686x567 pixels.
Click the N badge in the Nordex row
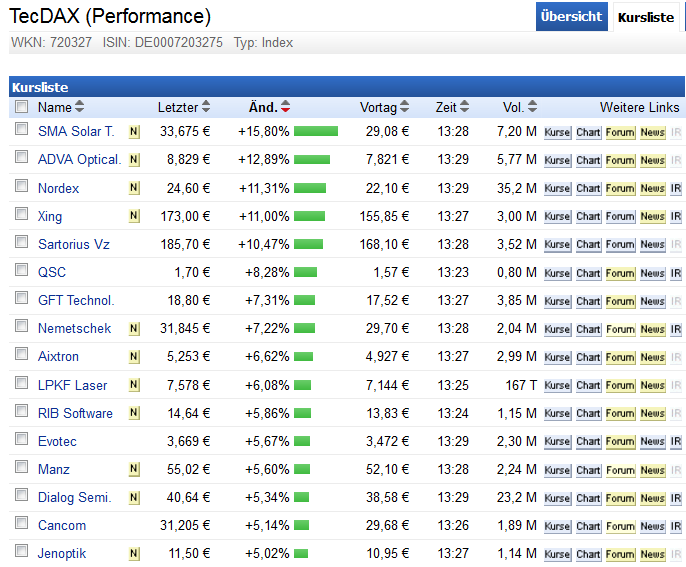tap(134, 188)
